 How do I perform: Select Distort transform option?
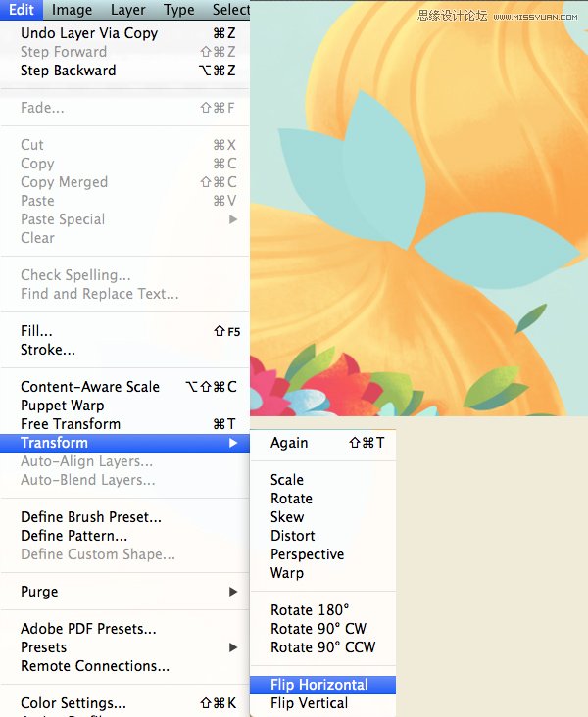tap(323, 536)
